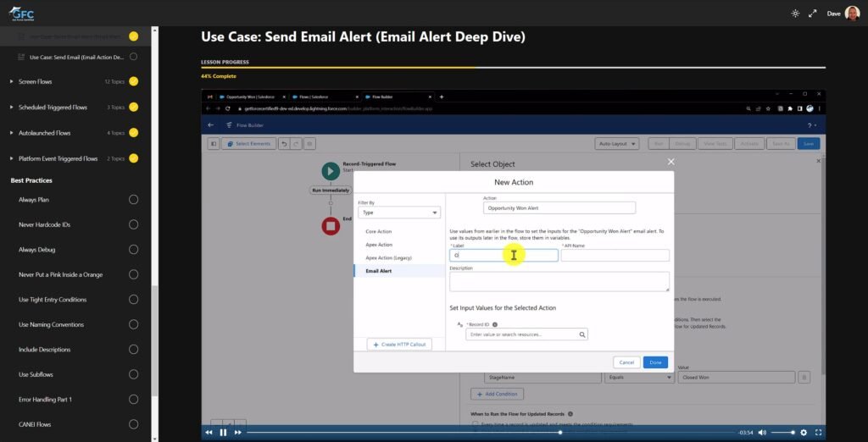868x442 pixels.
Task: Click the Add Condition button
Action: coord(497,394)
